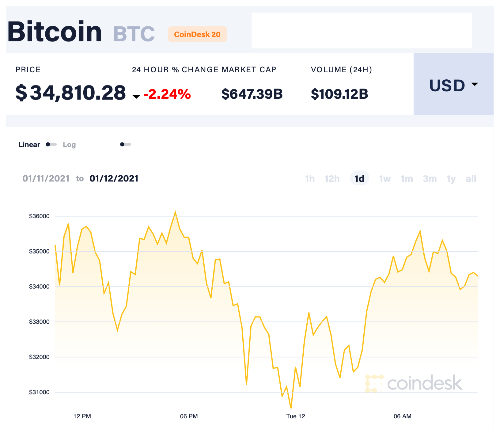The width and height of the screenshot is (500, 448).
Task: Click the blank white banner area
Action: [362, 30]
